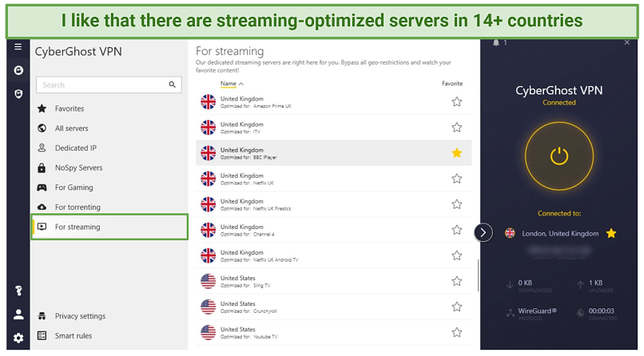Image resolution: width=644 pixels, height=356 pixels.
Task: Favorite the Crunchyroll server
Action: coord(457,307)
